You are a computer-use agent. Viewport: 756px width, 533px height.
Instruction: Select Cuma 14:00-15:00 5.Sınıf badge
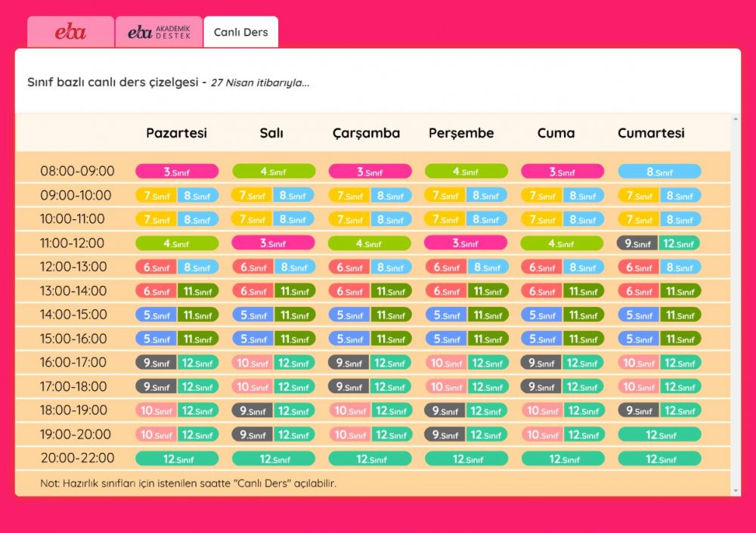click(x=541, y=315)
